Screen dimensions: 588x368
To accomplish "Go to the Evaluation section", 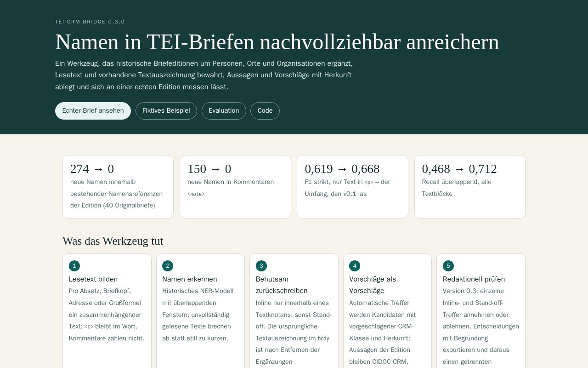I will [x=224, y=111].
